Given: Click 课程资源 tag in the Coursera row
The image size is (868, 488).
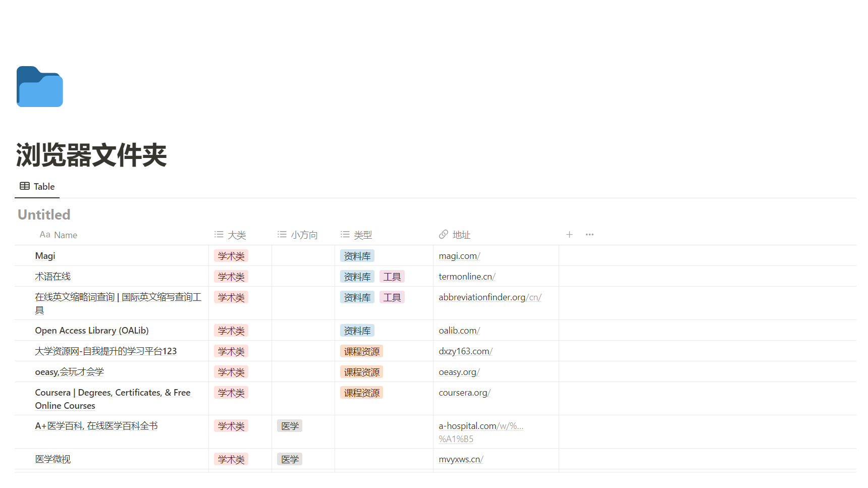Looking at the screenshot, I should [x=361, y=393].
